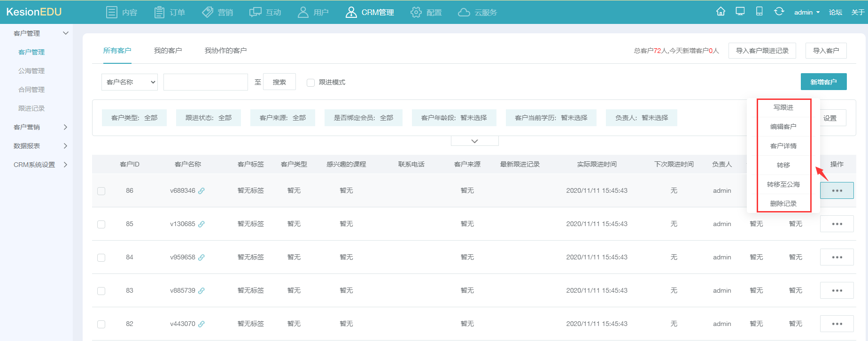Image resolution: width=868 pixels, height=341 pixels.
Task: Open the 营销 marketing tag icon
Action: [208, 12]
